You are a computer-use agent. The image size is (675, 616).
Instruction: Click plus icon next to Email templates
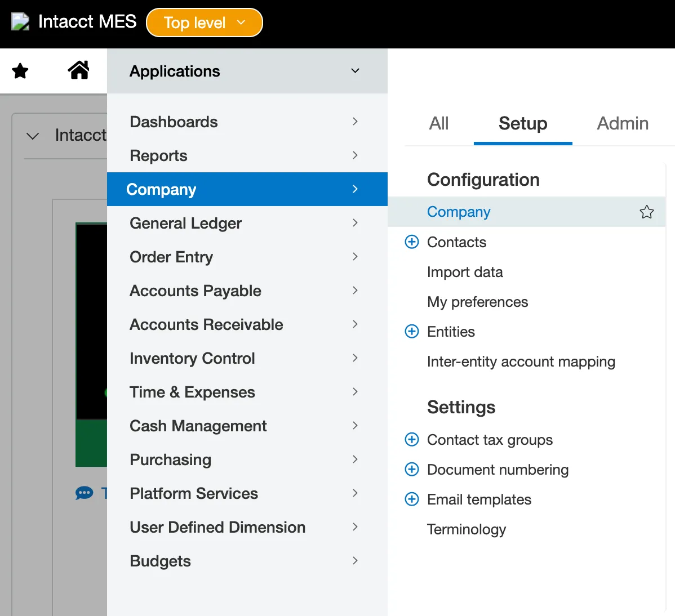[x=412, y=499]
